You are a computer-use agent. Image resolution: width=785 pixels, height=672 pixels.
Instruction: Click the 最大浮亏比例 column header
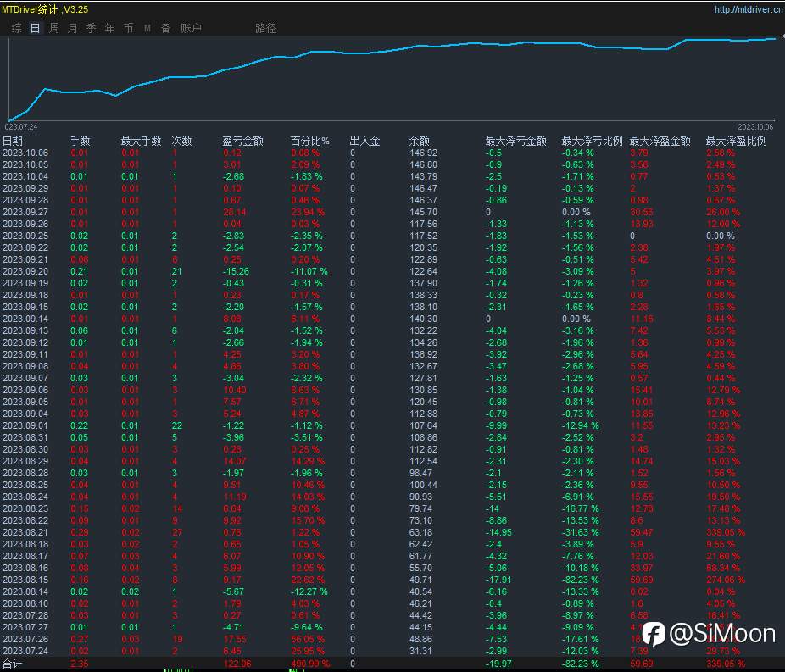click(593, 142)
